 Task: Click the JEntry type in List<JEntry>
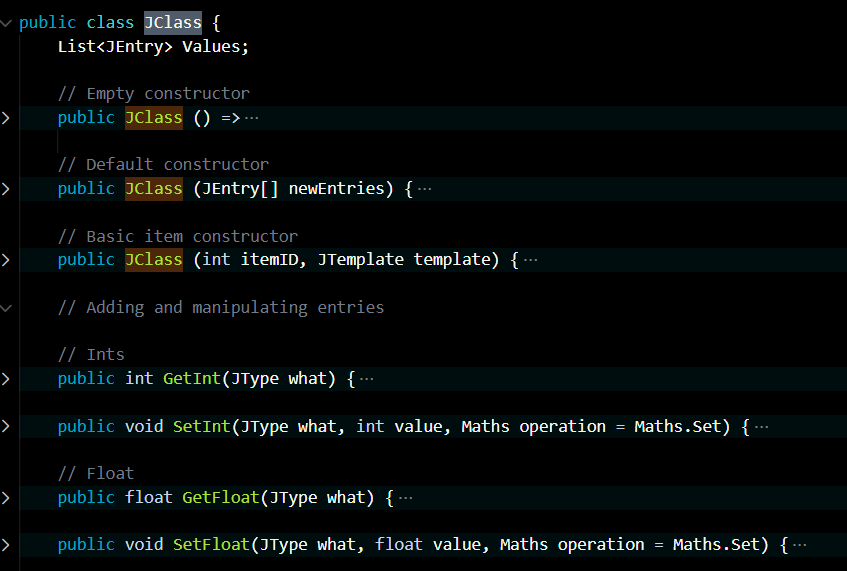(x=134, y=46)
